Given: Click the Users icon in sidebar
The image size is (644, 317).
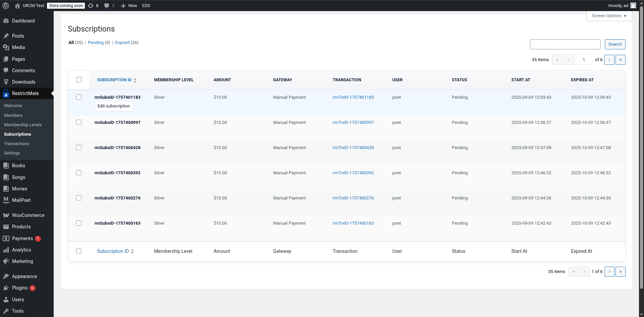Looking at the screenshot, I should point(6,300).
